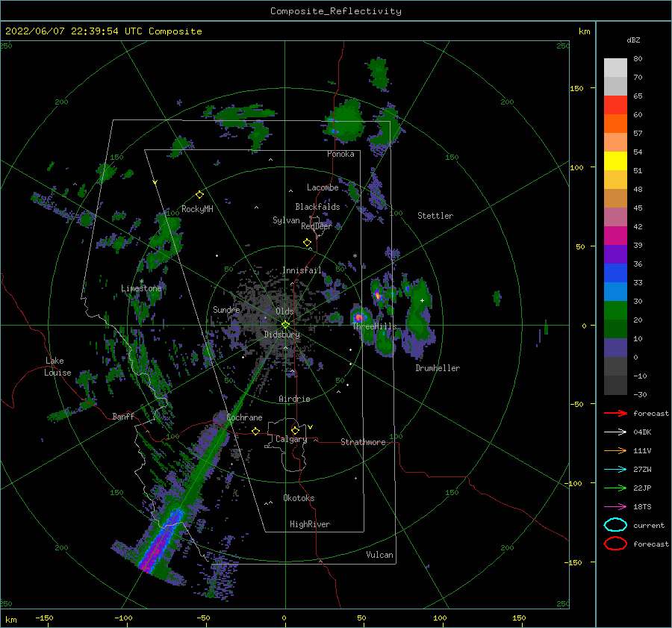
Task: Click the radar site diamond between Olds and Didsbury
Action: click(x=285, y=325)
